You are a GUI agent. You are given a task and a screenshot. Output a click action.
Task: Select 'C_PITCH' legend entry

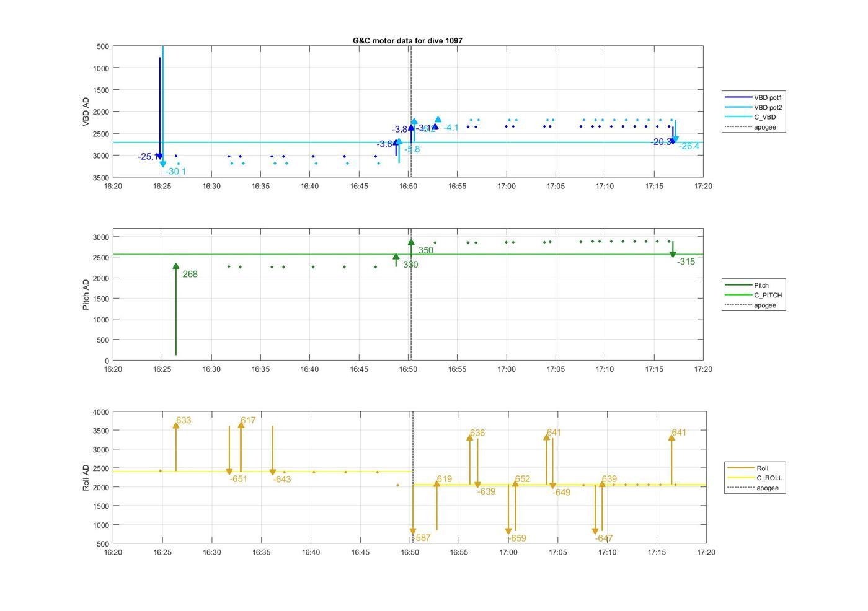coord(754,295)
